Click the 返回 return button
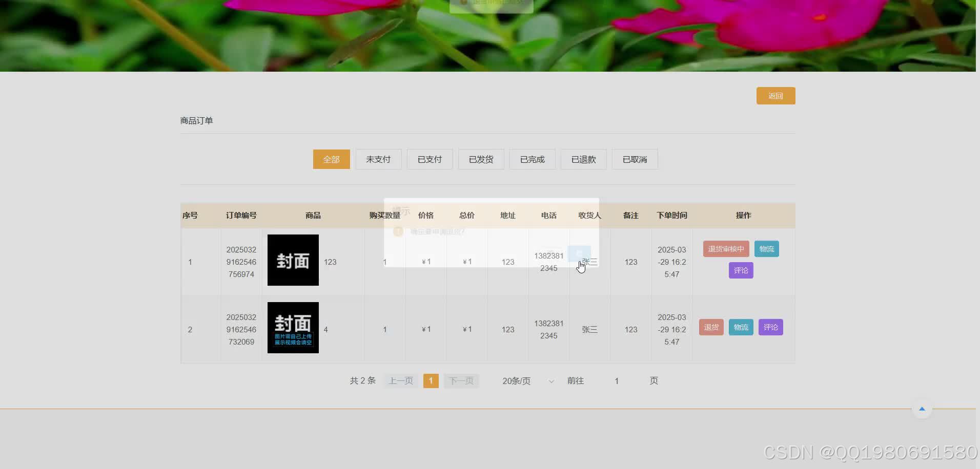This screenshot has width=980, height=469. tap(775, 96)
